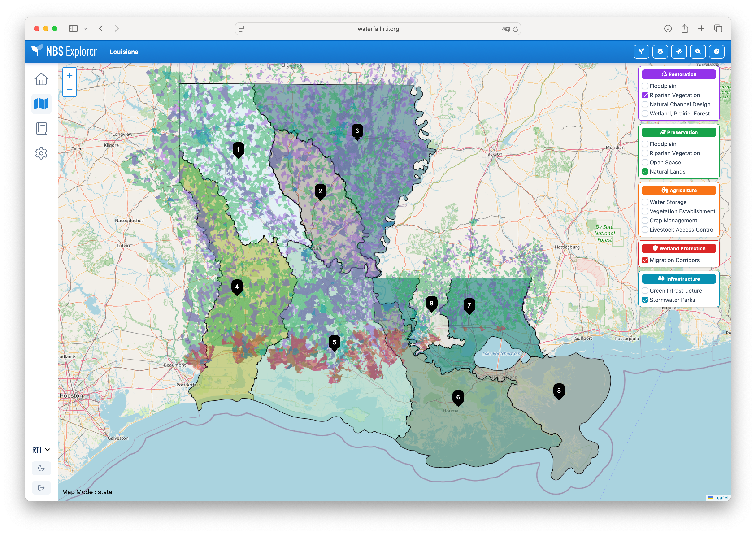Click map marker number 5

pyautogui.click(x=334, y=342)
